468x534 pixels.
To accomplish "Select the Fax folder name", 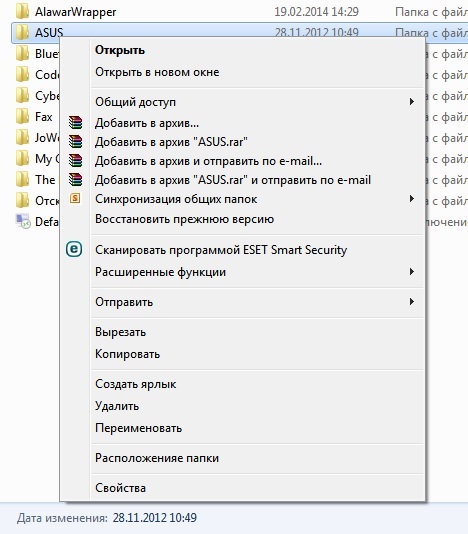I will tap(44, 117).
